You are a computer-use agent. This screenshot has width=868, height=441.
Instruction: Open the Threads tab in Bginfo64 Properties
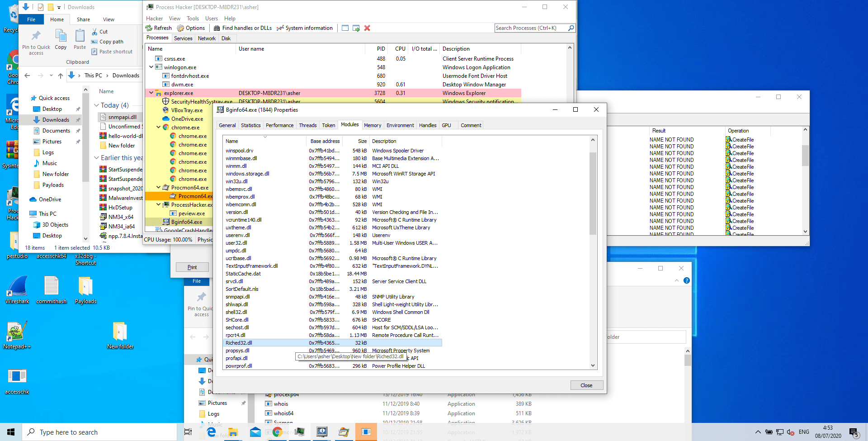click(307, 125)
